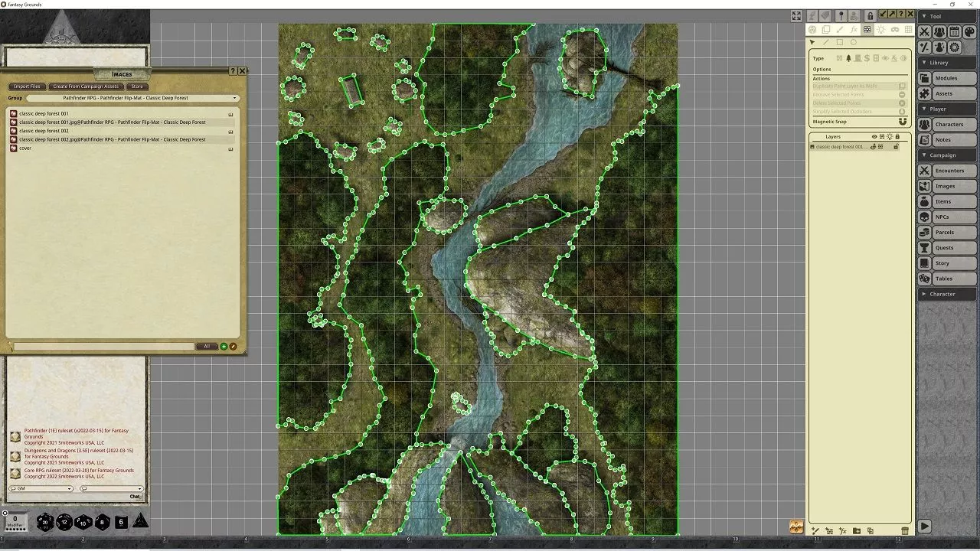Open the Group dropdown in Images

(133, 98)
